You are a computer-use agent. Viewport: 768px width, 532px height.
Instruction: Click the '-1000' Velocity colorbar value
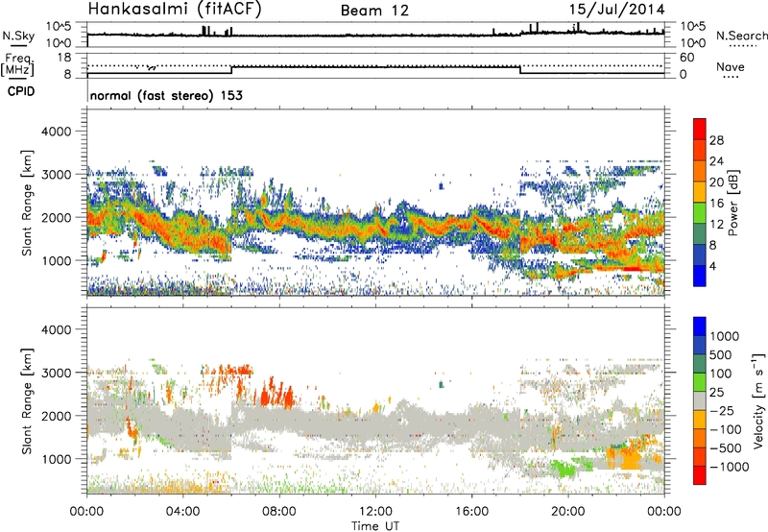pos(729,467)
